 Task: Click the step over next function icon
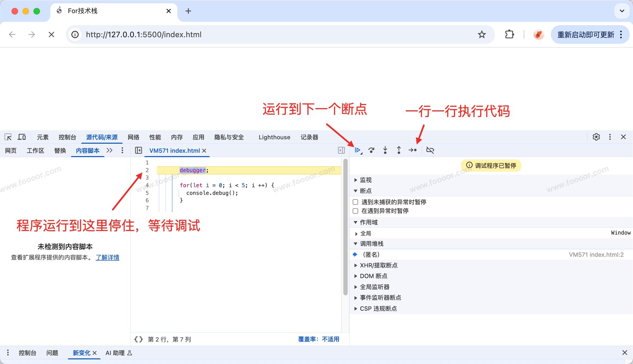coord(371,150)
